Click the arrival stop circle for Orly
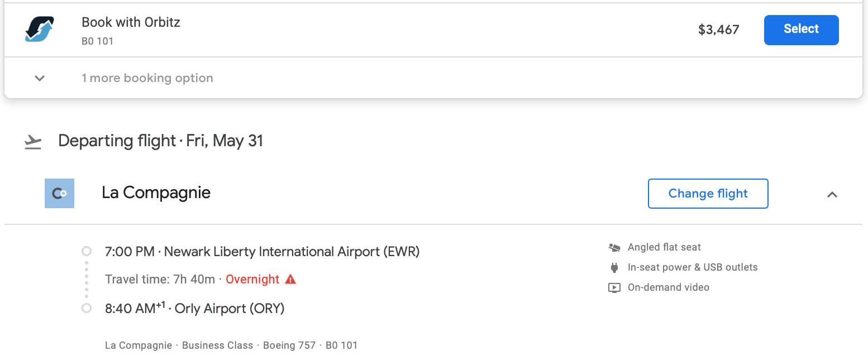The image size is (868, 356). 87,308
